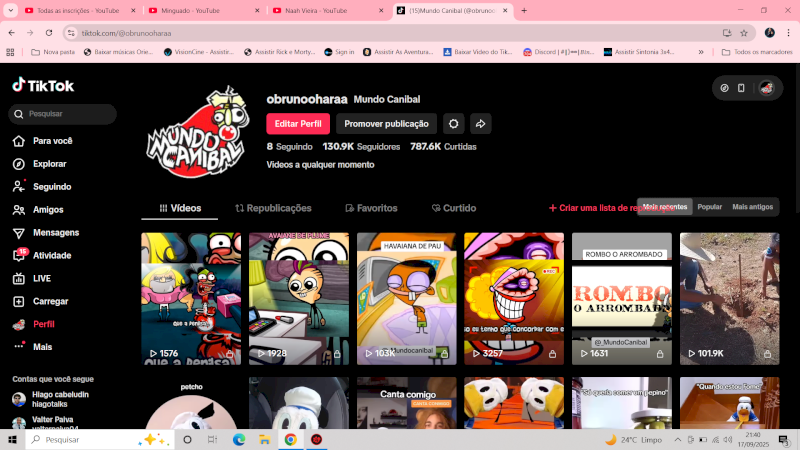The width and height of the screenshot is (800, 450).
Task: Switch to the Naah Vieira YouTube tab
Action: tap(316, 10)
